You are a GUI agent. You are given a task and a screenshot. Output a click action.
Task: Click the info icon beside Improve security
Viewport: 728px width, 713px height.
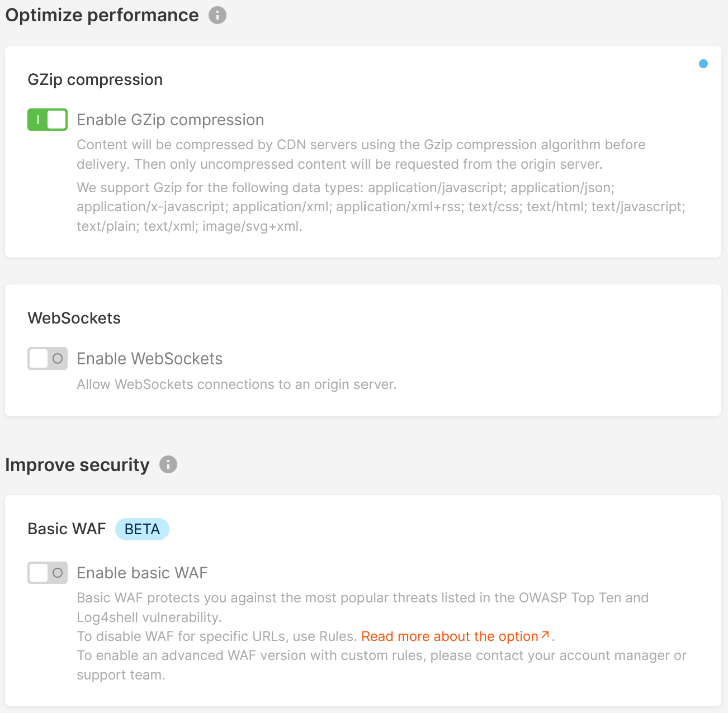(168, 464)
